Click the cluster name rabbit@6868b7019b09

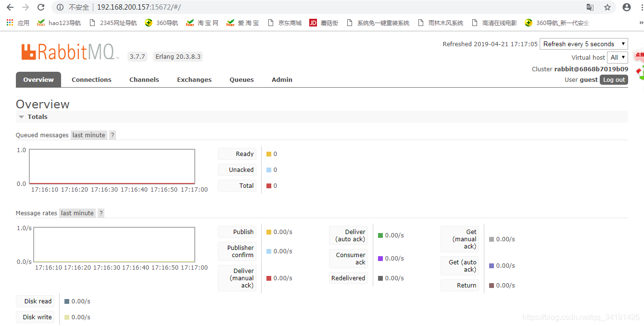(591, 69)
